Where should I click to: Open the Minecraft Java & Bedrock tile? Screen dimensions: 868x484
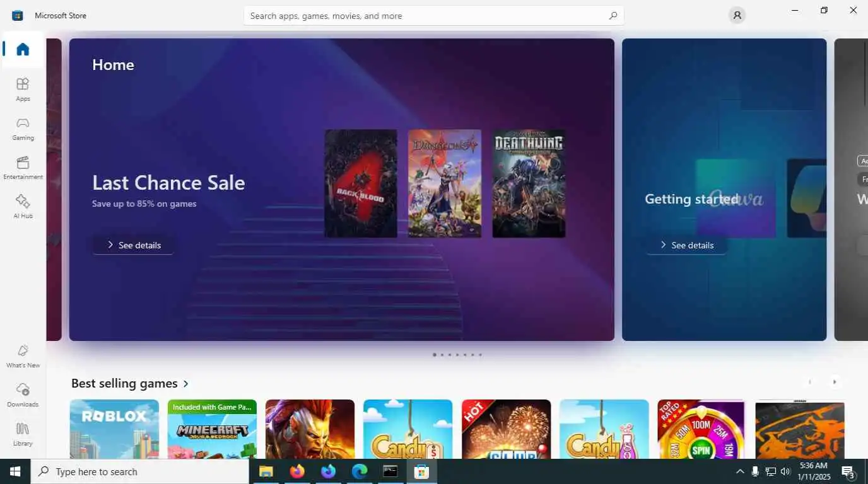click(212, 429)
